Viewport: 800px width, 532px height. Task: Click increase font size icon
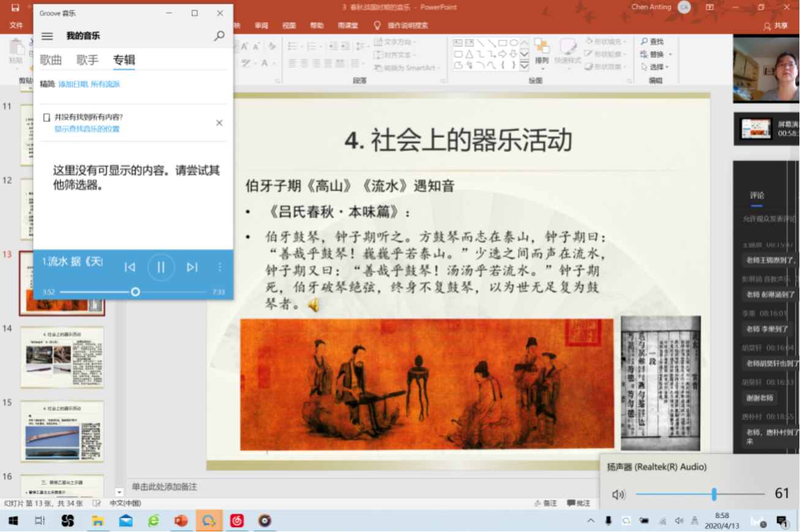[x=244, y=47]
